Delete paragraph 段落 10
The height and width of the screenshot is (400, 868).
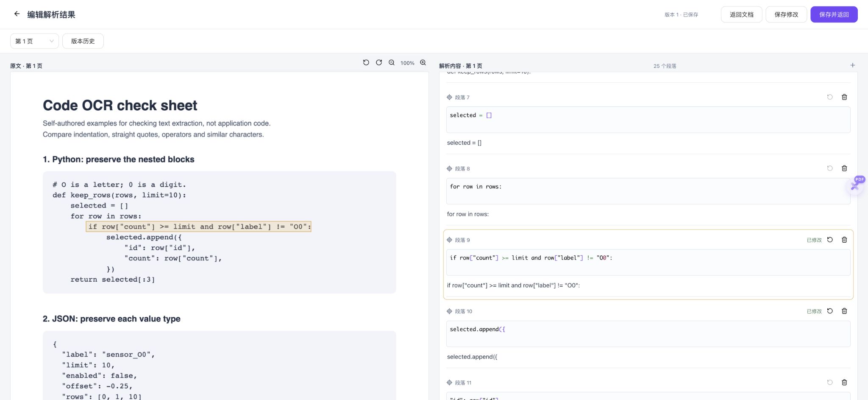[844, 311]
